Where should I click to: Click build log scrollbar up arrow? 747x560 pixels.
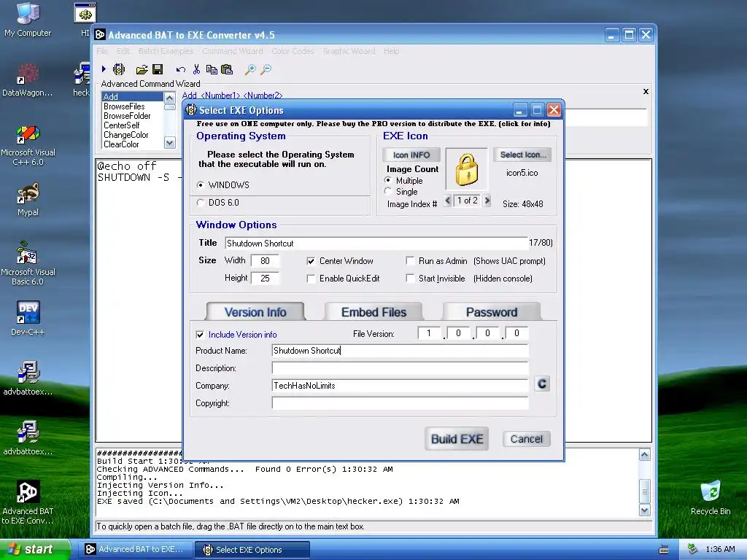645,455
